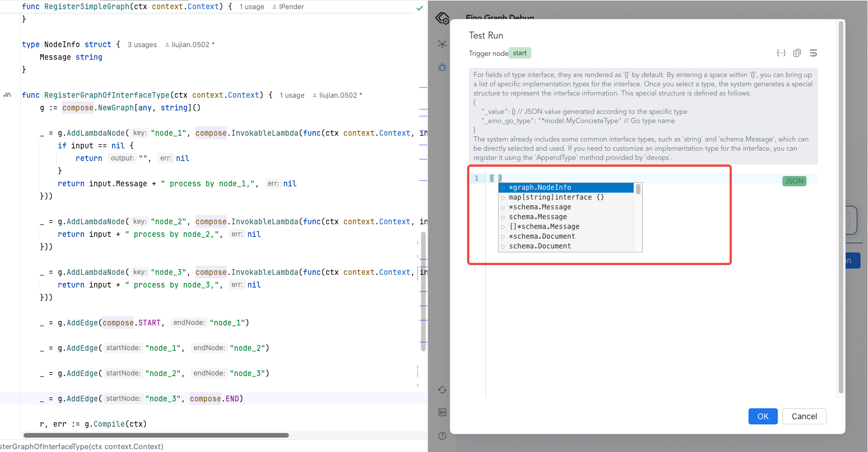This screenshot has width=868, height=452.
Task: Click the Cancel button
Action: [x=804, y=416]
